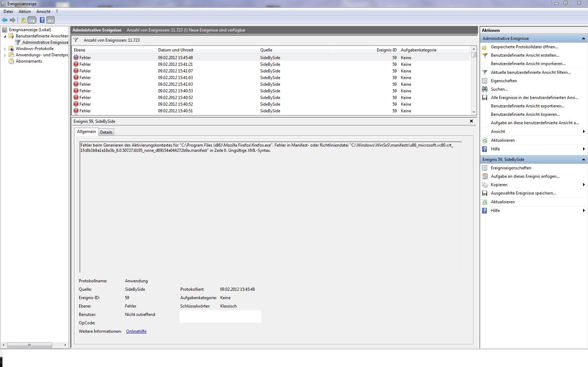Click Aufgabe an diese benutzerdefinierte Ansicht action
The height and width of the screenshot is (367, 588).
pyautogui.click(x=535, y=123)
